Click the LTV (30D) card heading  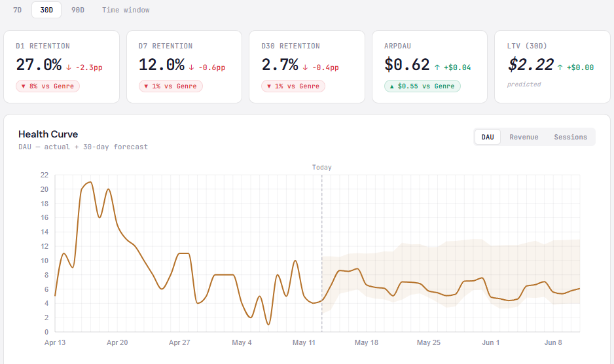(527, 46)
